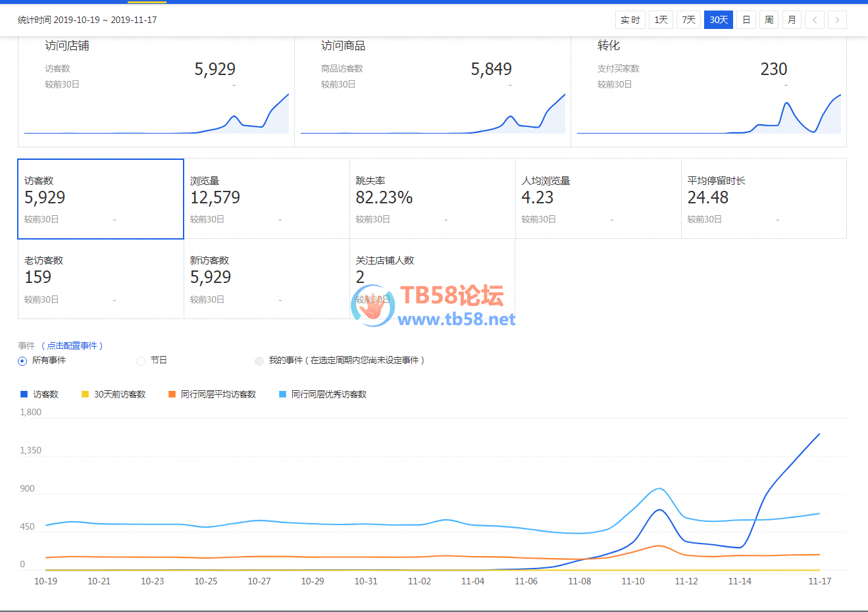Select the 跳失率 metric card
Image resolution: width=868 pixels, height=612 pixels.
pos(432,199)
